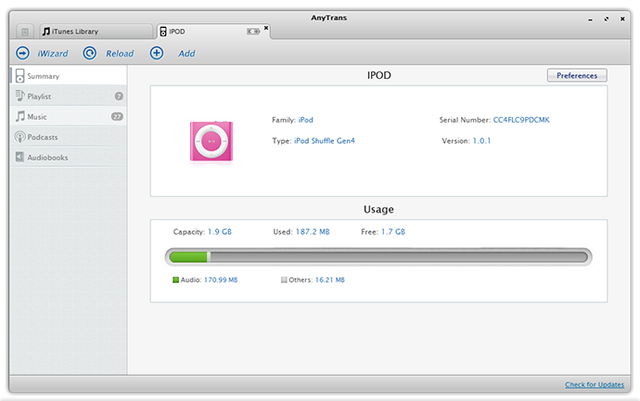Click the music note icon on iTunes Library tab

pos(46,31)
